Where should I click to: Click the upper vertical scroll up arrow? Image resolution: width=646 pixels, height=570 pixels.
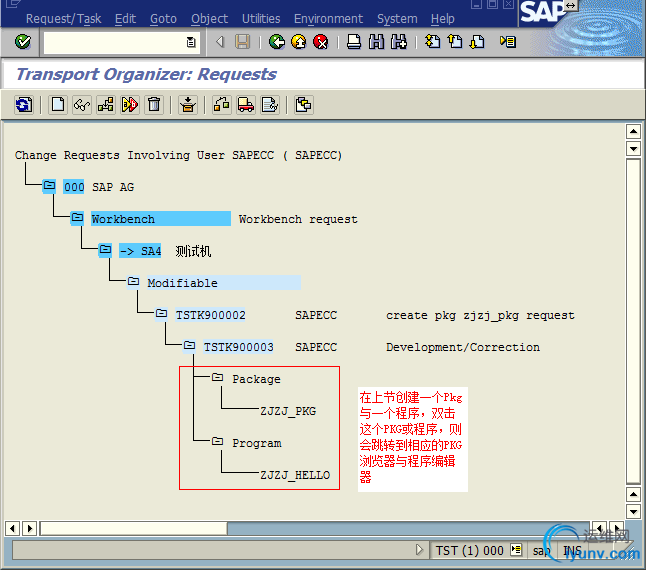coord(633,132)
